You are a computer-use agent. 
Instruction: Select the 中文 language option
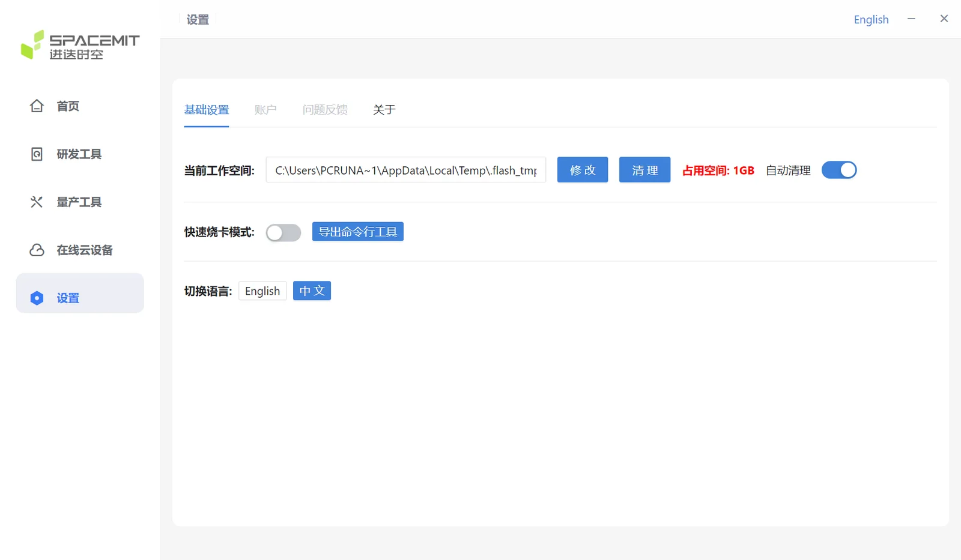click(312, 291)
